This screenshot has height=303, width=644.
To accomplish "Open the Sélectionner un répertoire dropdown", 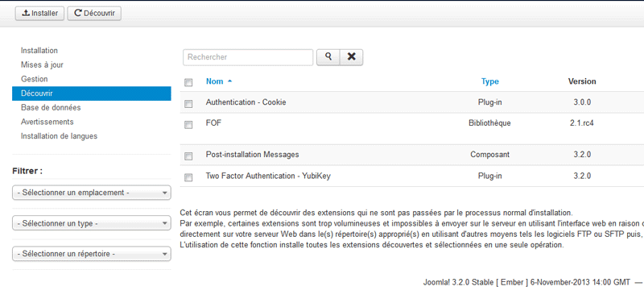I will [x=92, y=254].
